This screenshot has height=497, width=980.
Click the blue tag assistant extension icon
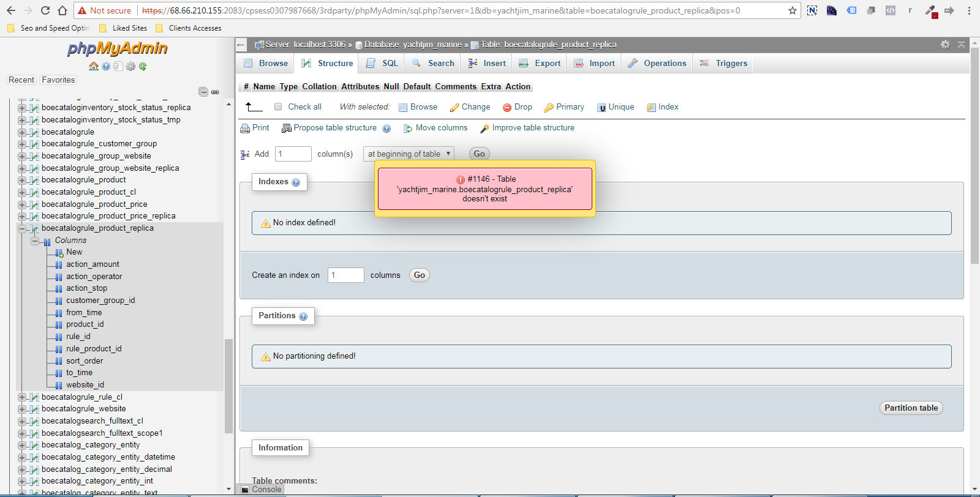click(851, 10)
